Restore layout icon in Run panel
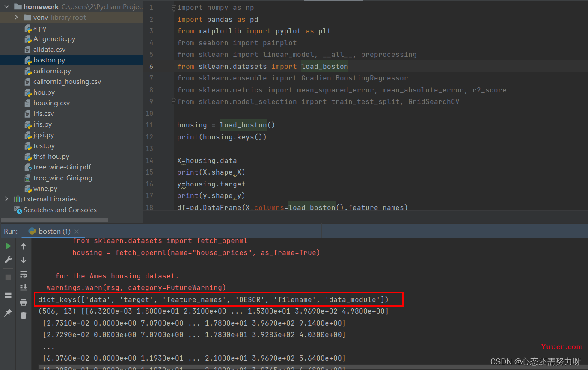This screenshot has width=588, height=370. click(x=8, y=295)
